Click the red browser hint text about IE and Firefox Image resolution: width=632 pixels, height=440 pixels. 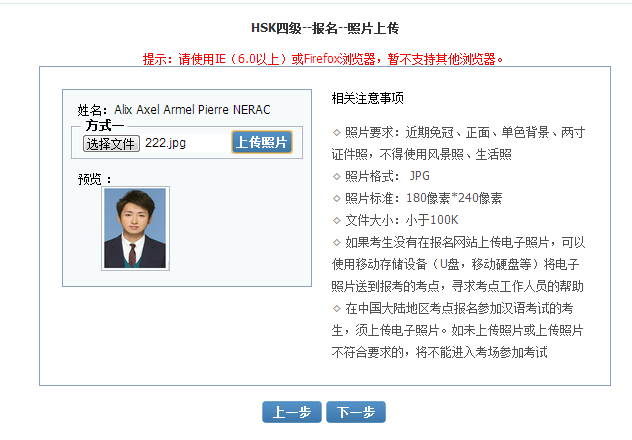click(x=323, y=59)
